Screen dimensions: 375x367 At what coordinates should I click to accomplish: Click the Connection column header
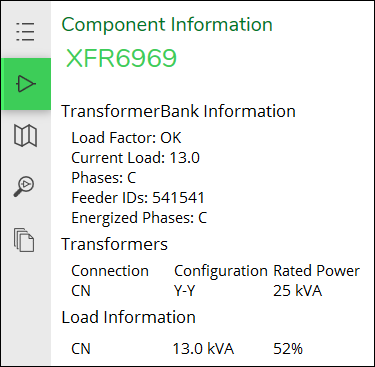click(x=110, y=271)
